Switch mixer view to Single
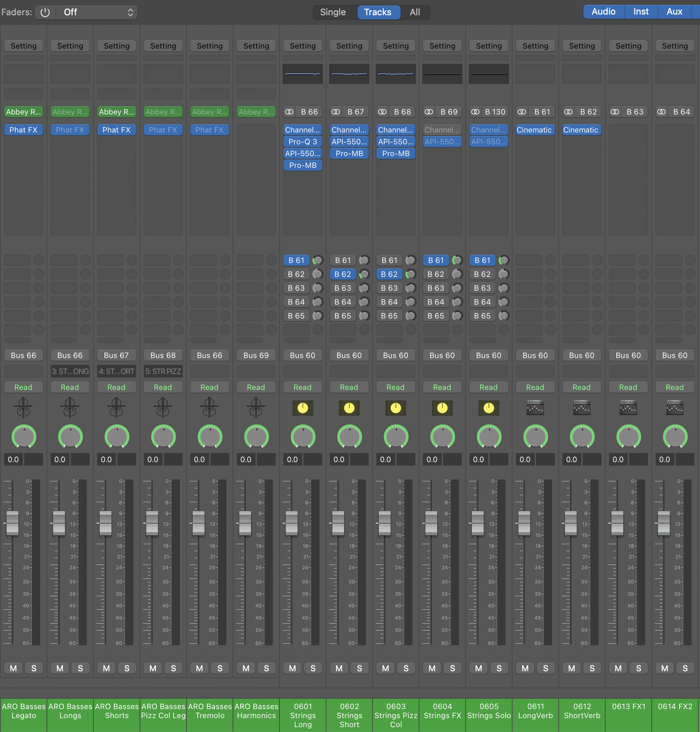Viewport: 700px width, 732px height. (333, 12)
